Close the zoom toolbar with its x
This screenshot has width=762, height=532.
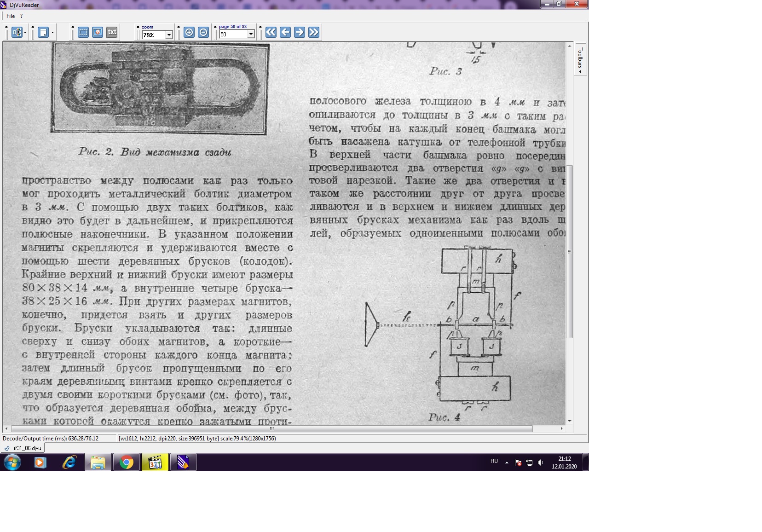(x=138, y=27)
